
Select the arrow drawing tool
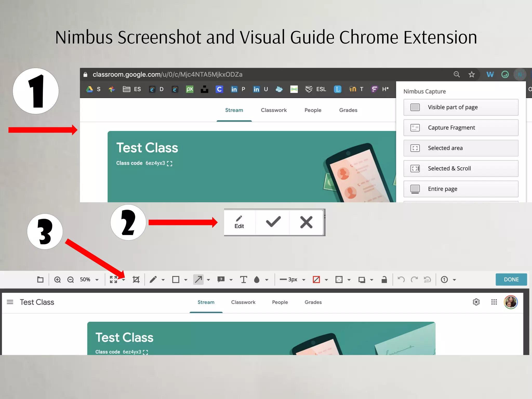pyautogui.click(x=198, y=280)
